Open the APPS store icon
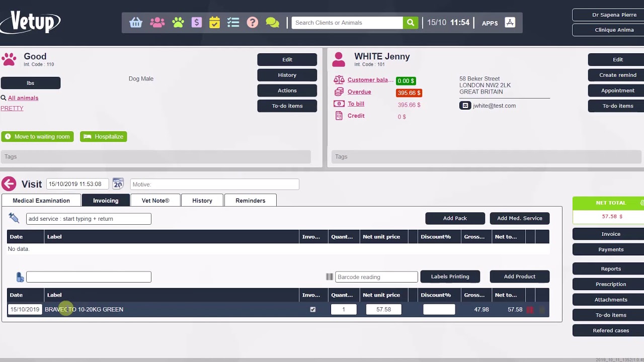 pos(510,23)
